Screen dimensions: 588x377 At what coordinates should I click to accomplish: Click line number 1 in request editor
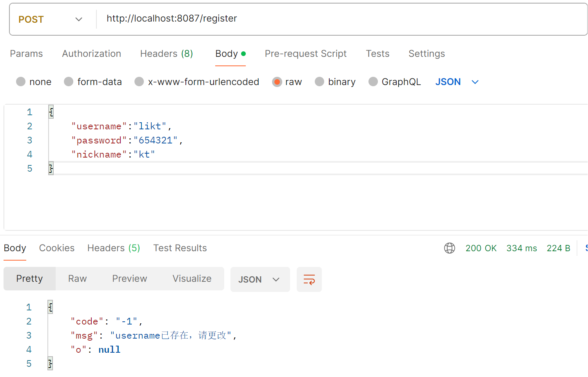(x=29, y=112)
